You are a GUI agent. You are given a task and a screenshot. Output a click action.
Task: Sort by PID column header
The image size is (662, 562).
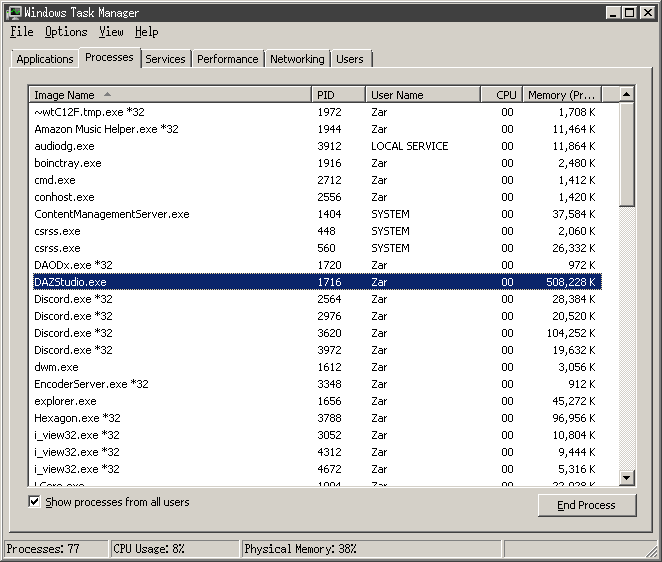tap(338, 95)
